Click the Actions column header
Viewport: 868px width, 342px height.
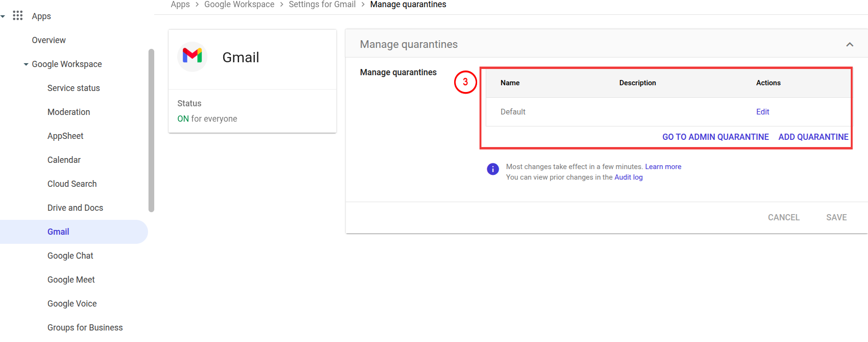(x=768, y=83)
